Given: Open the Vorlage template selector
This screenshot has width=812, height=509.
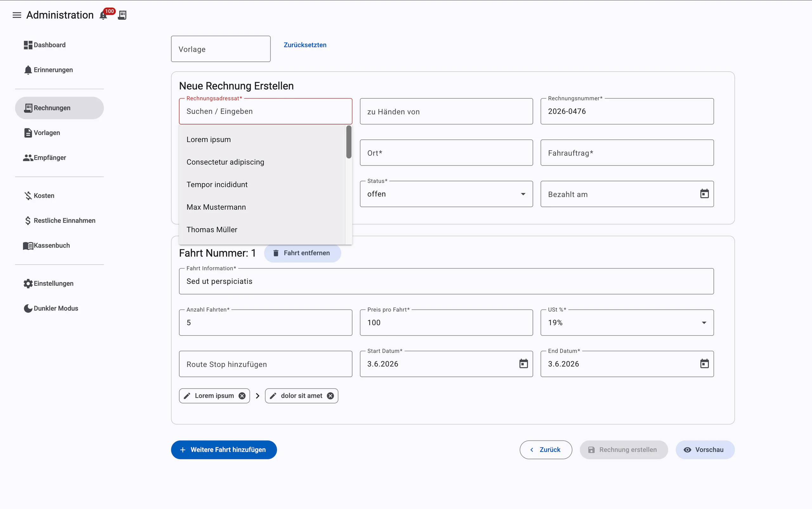Looking at the screenshot, I should tap(221, 49).
